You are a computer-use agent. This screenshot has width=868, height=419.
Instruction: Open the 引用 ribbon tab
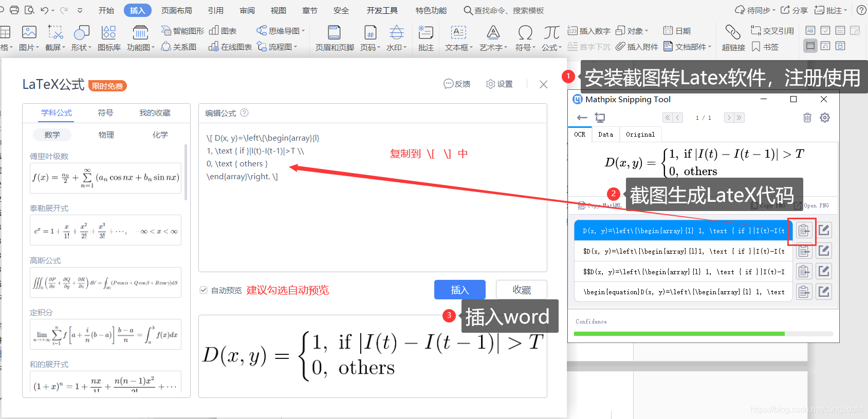[x=216, y=10]
